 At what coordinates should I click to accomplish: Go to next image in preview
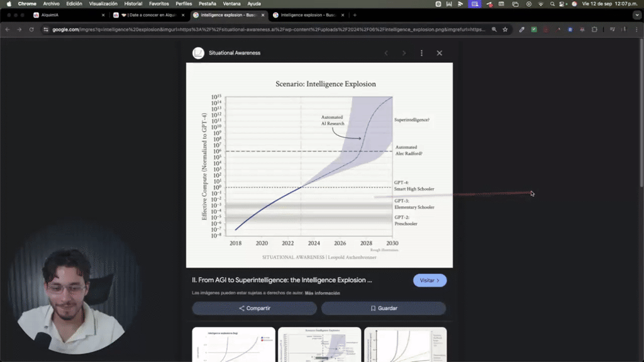point(404,53)
